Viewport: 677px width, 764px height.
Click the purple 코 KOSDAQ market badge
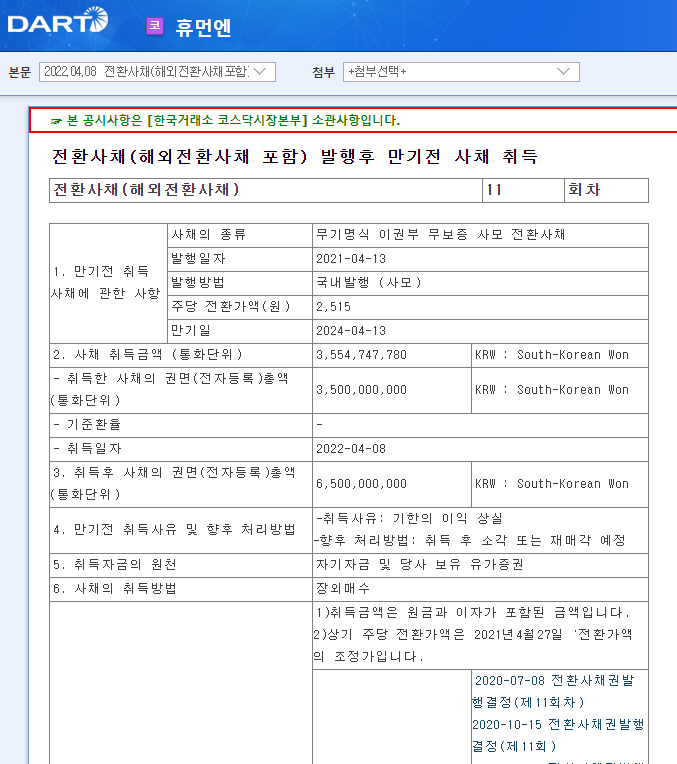pyautogui.click(x=155, y=26)
